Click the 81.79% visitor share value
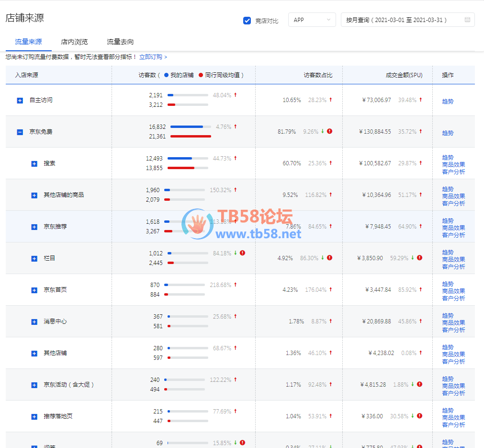484x448 pixels. pyautogui.click(x=286, y=132)
